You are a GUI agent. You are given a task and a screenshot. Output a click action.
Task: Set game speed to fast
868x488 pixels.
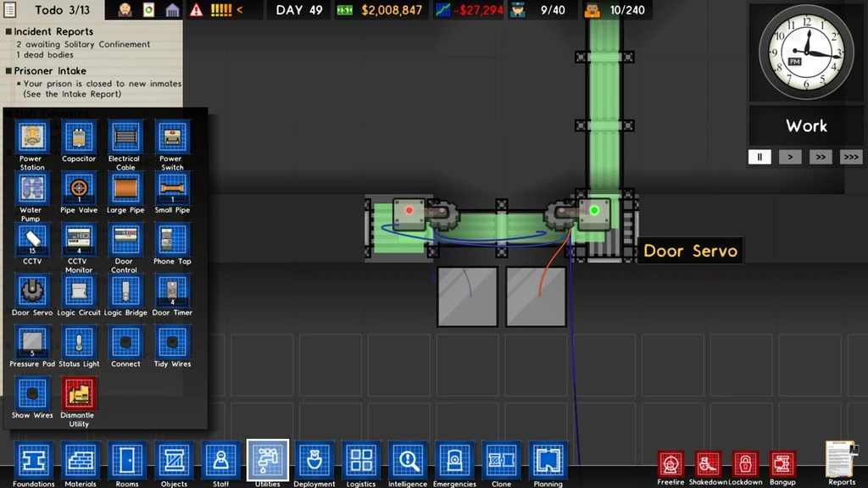point(821,157)
